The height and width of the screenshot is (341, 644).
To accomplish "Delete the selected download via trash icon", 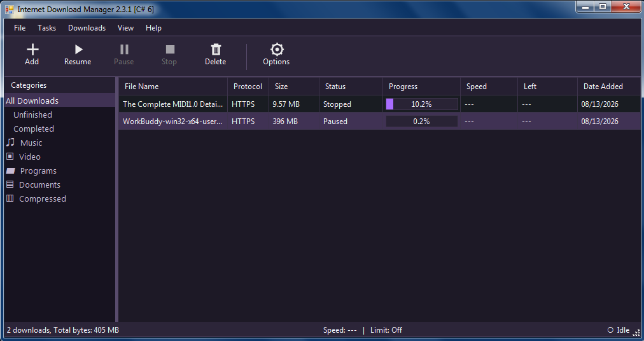I will [x=216, y=50].
